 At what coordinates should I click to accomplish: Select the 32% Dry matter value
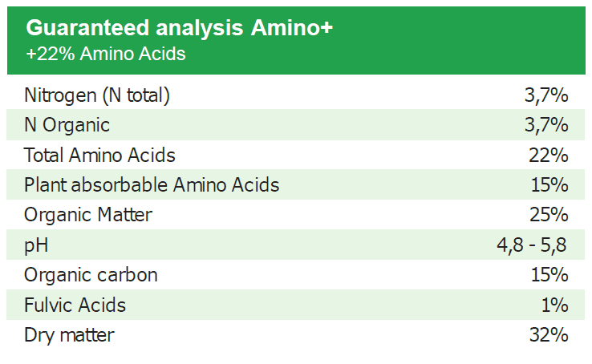tap(549, 334)
